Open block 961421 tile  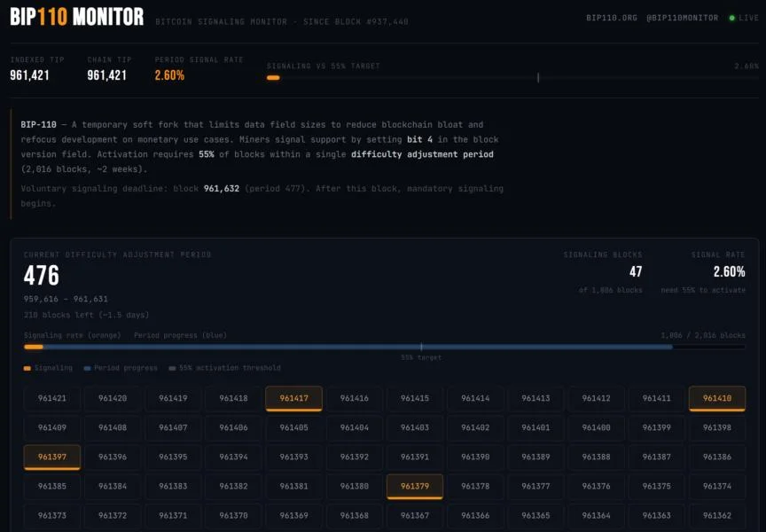(x=51, y=399)
